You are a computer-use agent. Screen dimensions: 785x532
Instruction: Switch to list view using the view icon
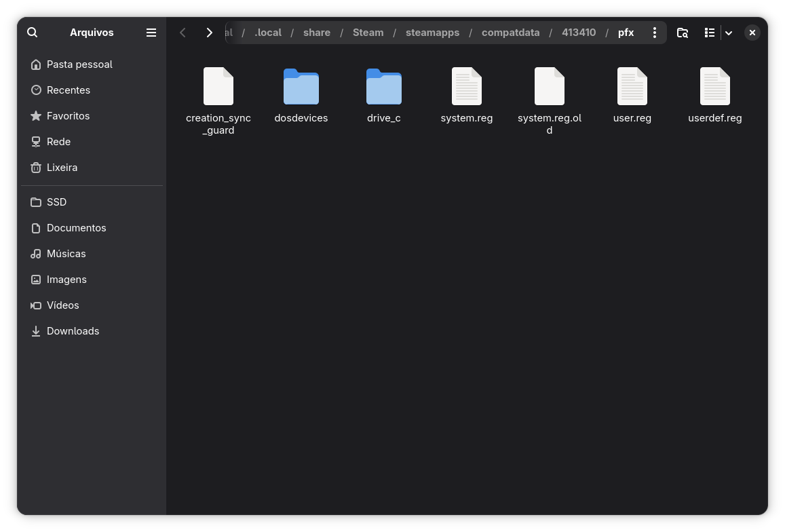710,33
